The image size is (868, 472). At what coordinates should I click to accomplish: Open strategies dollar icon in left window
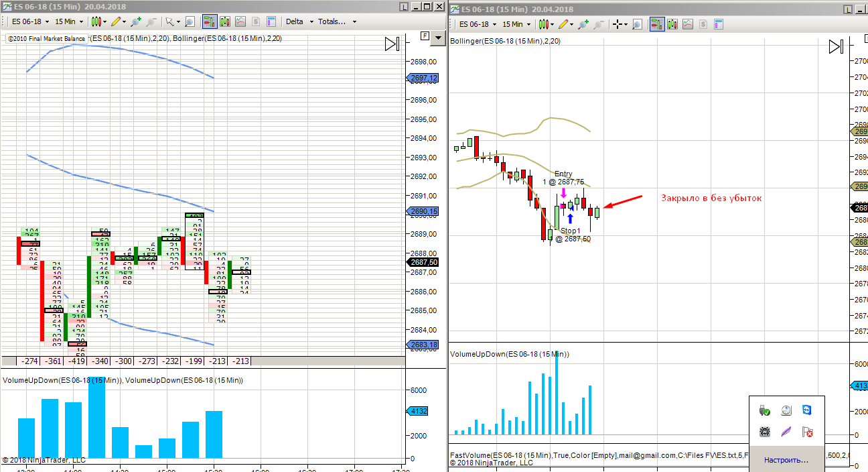(255, 21)
